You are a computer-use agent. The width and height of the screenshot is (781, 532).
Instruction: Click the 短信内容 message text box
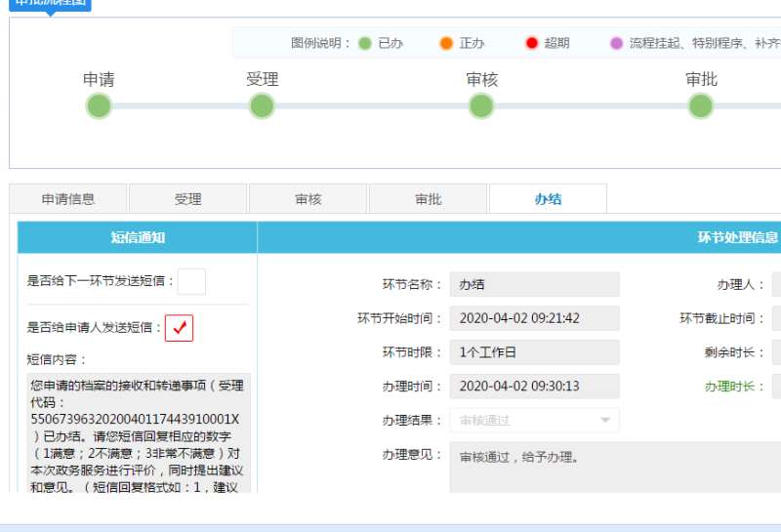coord(139,433)
